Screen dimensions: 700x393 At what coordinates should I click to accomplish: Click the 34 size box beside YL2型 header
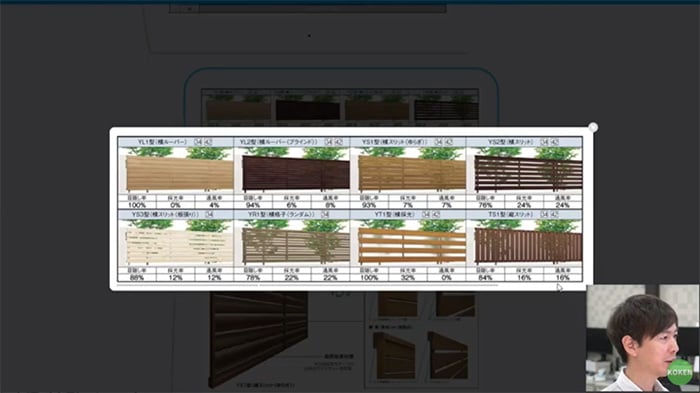[x=329, y=142]
